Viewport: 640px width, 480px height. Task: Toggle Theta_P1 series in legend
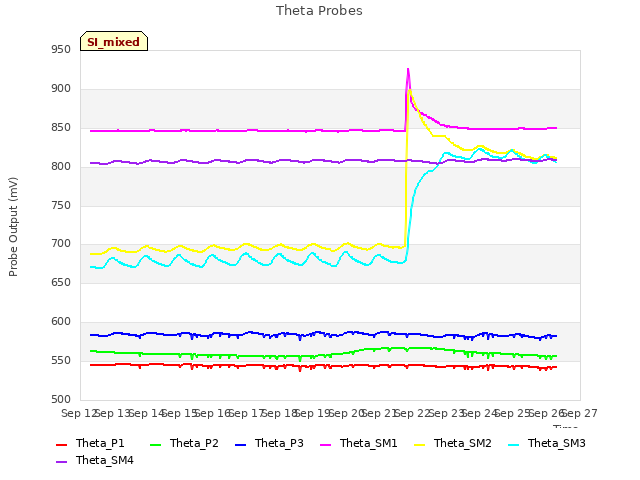pyautogui.click(x=90, y=443)
